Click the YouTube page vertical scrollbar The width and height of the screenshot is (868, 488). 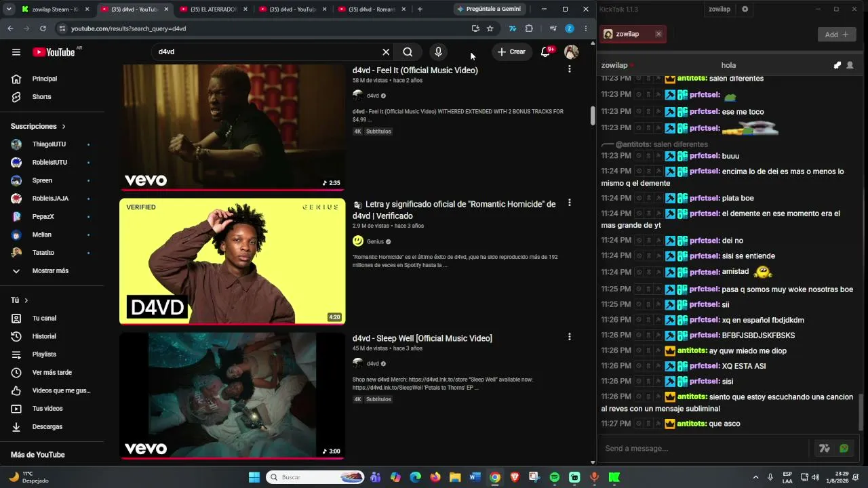click(x=593, y=116)
